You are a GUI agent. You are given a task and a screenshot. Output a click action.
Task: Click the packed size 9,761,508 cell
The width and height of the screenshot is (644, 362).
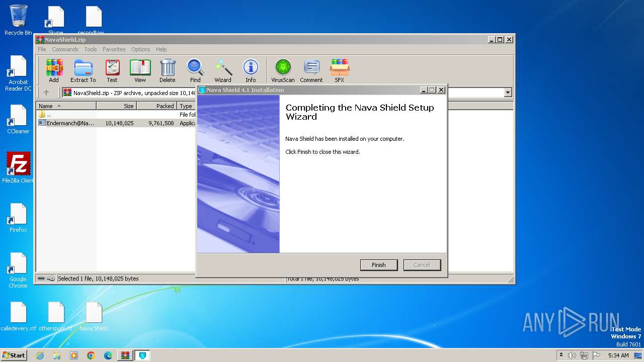(x=161, y=123)
